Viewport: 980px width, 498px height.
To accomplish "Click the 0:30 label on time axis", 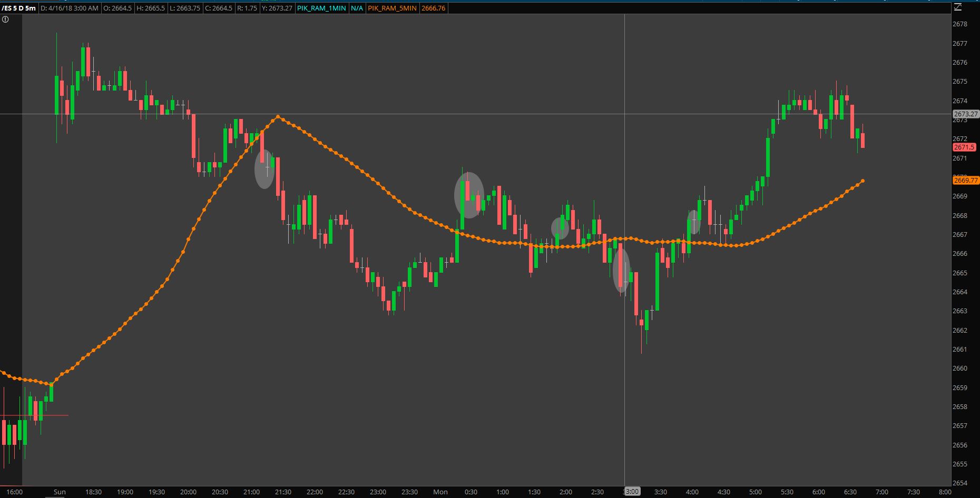I will coord(471,492).
